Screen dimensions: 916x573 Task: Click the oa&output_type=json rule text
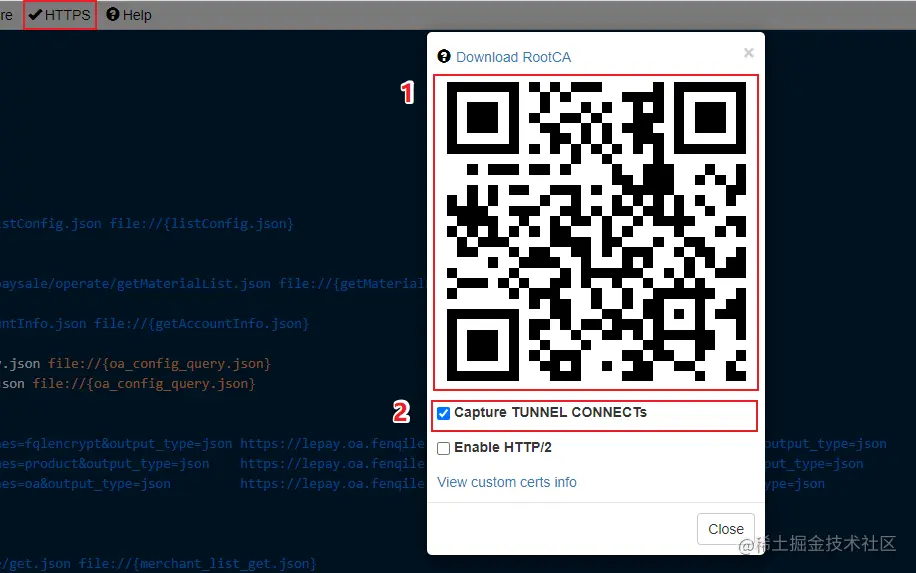(85, 484)
